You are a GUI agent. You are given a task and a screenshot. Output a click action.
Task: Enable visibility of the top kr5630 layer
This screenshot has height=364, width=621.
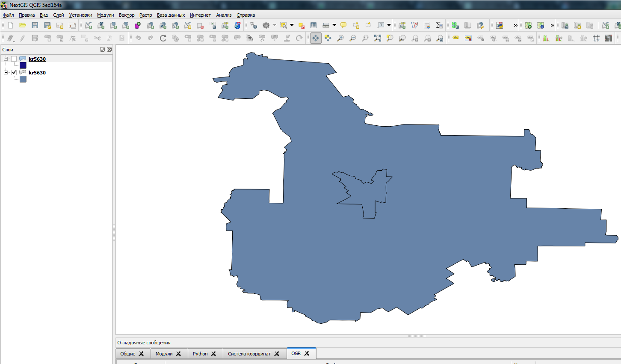click(14, 59)
